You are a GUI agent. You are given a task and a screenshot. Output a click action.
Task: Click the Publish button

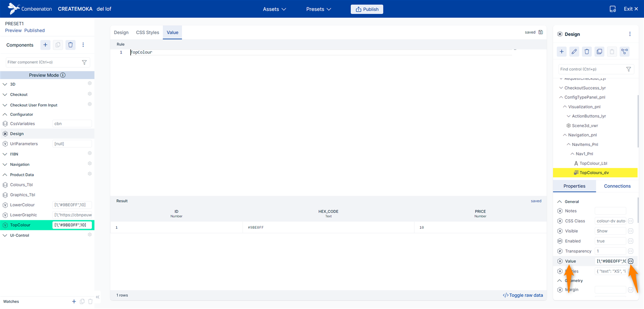367,9
